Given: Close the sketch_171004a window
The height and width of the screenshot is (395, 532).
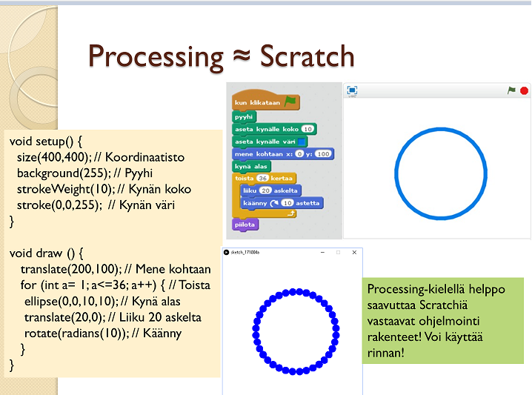Looking at the screenshot, I should (x=354, y=253).
